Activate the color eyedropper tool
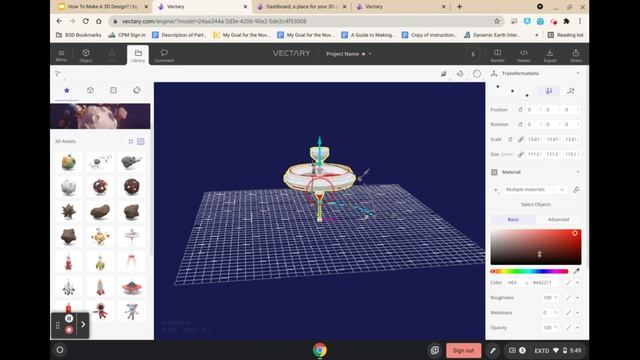 coord(576,271)
